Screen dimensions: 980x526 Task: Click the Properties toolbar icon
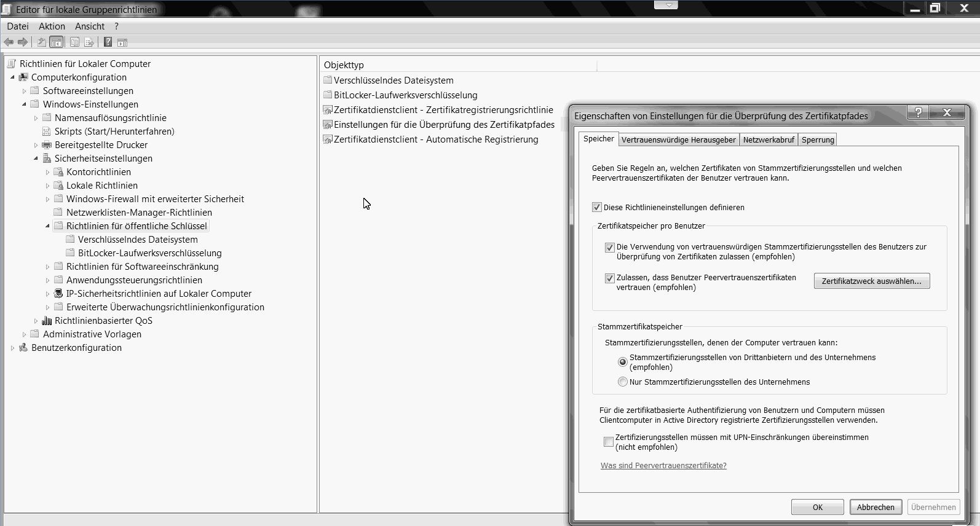point(74,42)
